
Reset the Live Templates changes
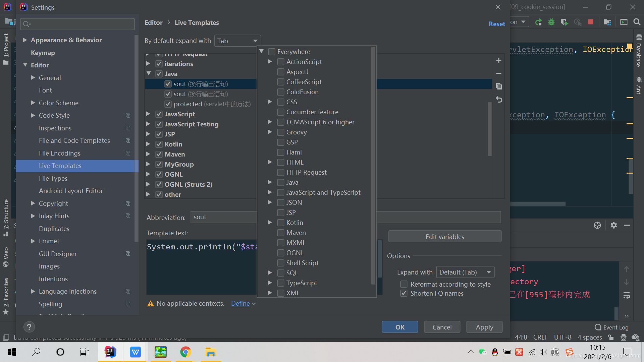497,24
